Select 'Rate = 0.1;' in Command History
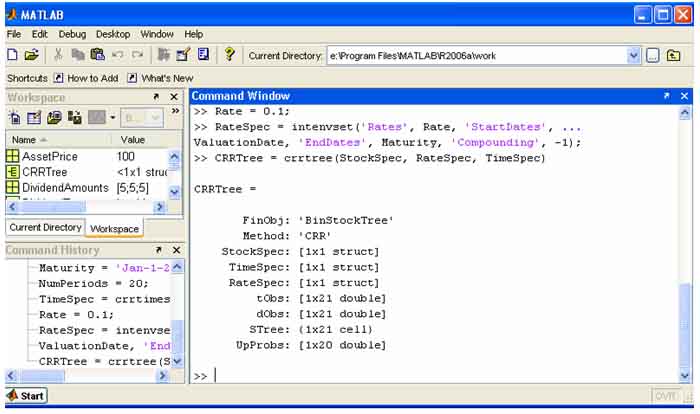Viewport: 700px width, 414px height. 76,315
